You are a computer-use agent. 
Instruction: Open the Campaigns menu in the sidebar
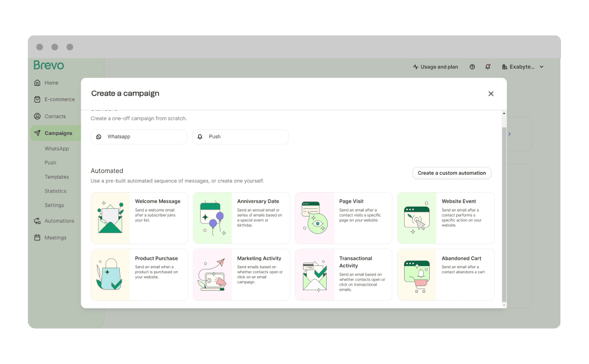point(58,133)
